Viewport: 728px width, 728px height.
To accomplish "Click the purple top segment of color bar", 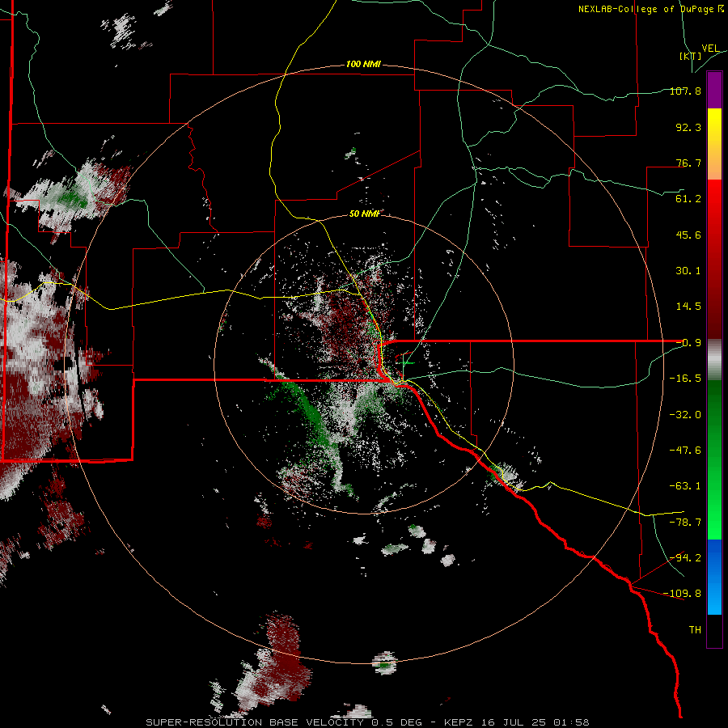I will pyautogui.click(x=714, y=90).
